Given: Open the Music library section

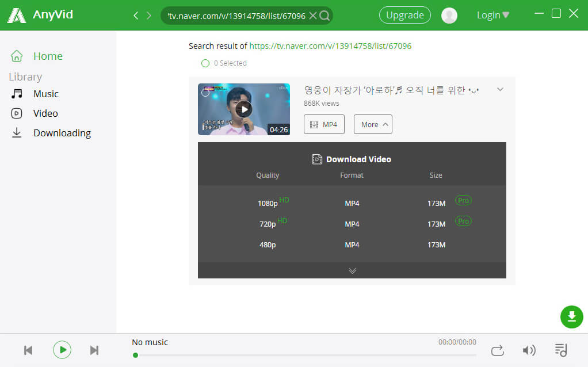Looking at the screenshot, I should tap(45, 94).
